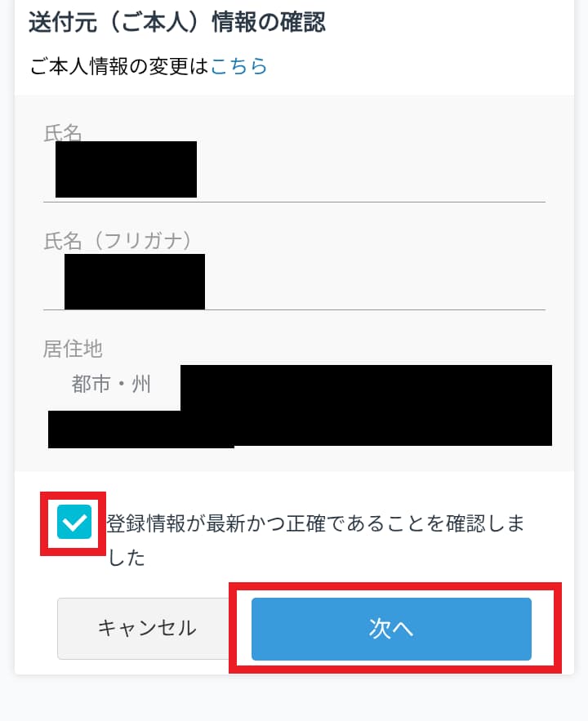
Task: Uncheck the 登録情報が最新かつ正確 confirmation checkbox
Action: tap(74, 522)
